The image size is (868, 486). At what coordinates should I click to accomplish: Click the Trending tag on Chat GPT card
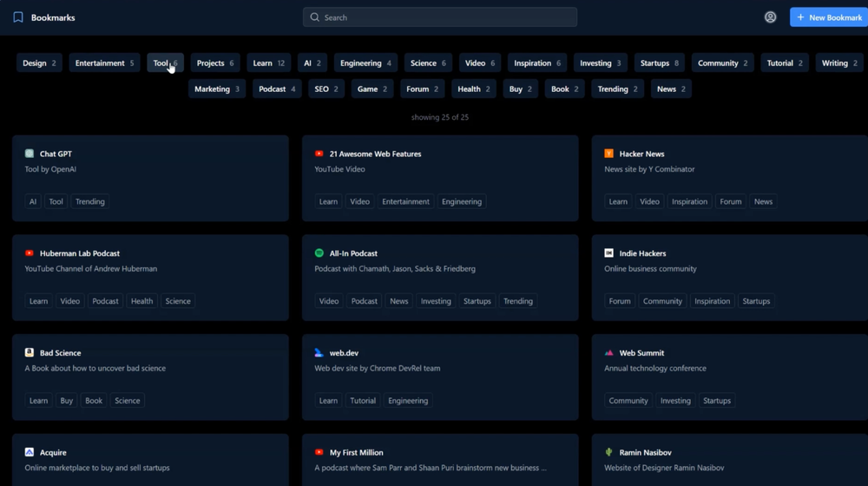(x=90, y=201)
